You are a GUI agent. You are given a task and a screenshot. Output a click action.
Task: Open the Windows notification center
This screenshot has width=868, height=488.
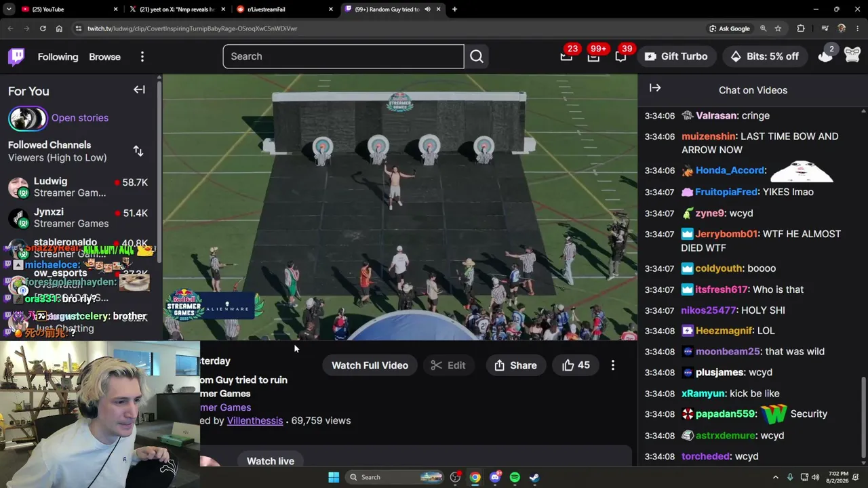click(857, 477)
